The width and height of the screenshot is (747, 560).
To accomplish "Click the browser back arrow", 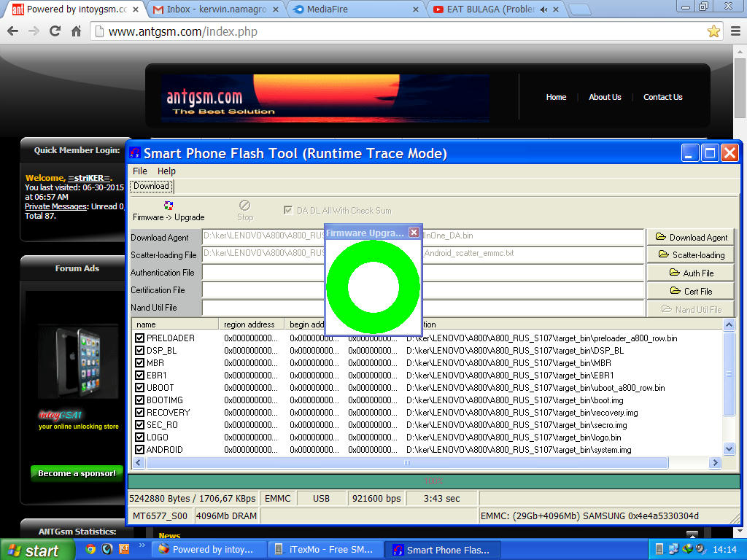I will [13, 31].
